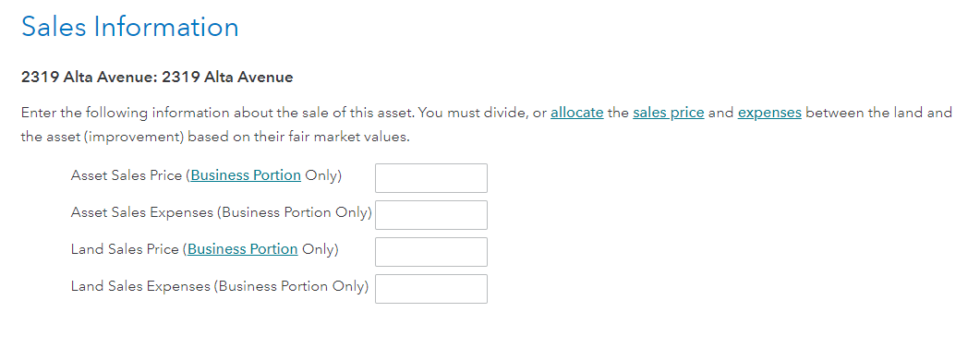Click 'Only)' after the Asset Business Portion link
This screenshot has height=348, width=980.
pyautogui.click(x=323, y=175)
